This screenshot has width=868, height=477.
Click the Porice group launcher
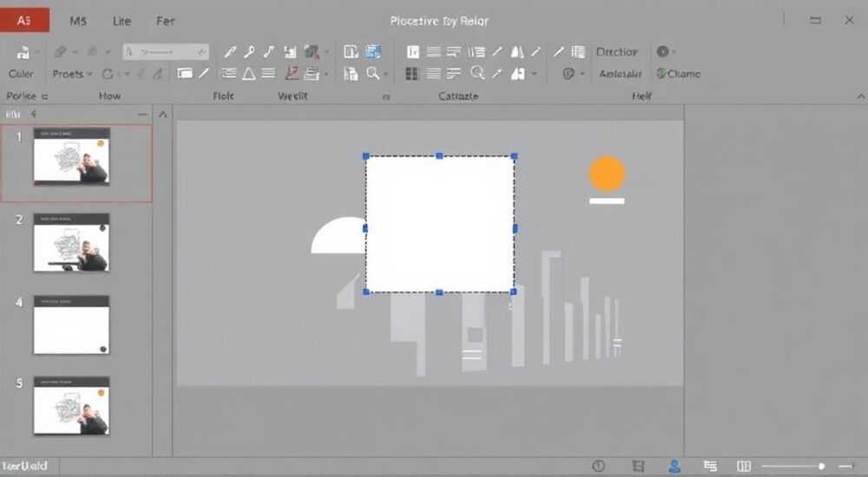click(45, 96)
